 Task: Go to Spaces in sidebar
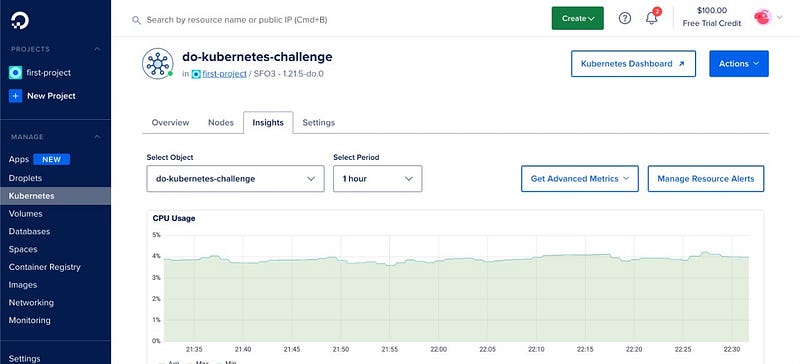[23, 249]
